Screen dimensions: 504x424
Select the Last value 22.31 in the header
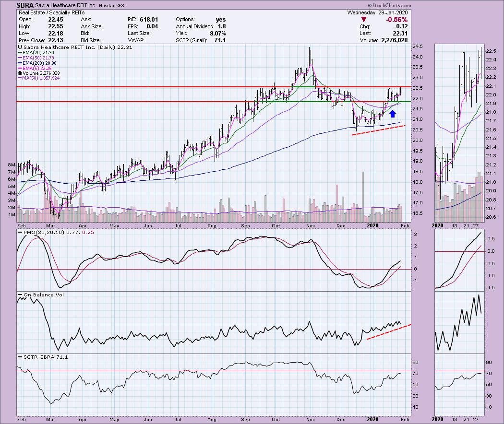[x=400, y=34]
